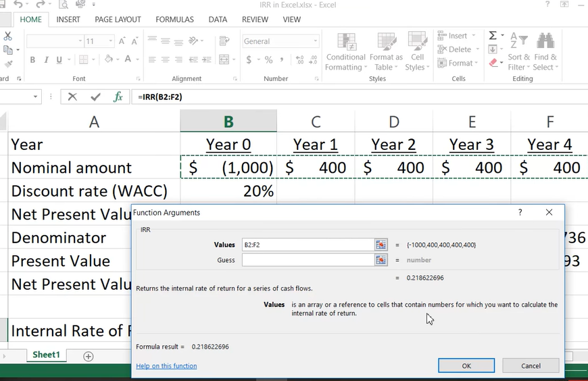The width and height of the screenshot is (588, 381).
Task: Click the Accounting dollar format icon
Action: 249,59
